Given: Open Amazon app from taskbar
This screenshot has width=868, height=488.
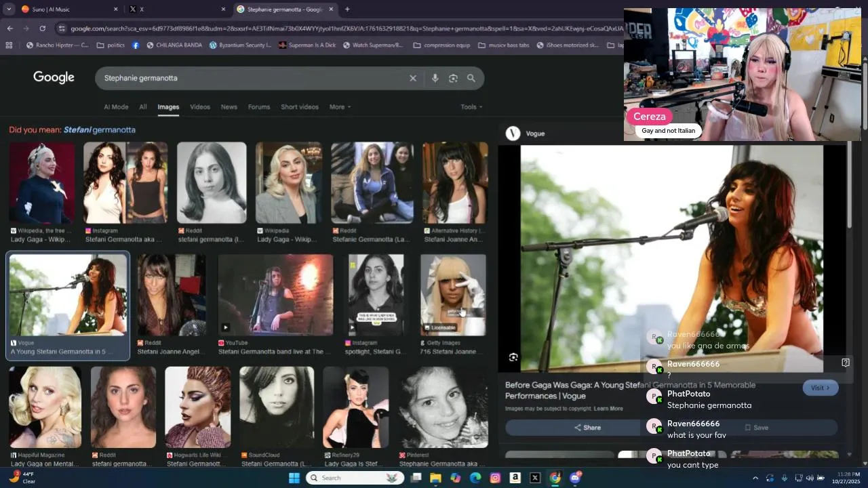Looking at the screenshot, I should (x=515, y=478).
